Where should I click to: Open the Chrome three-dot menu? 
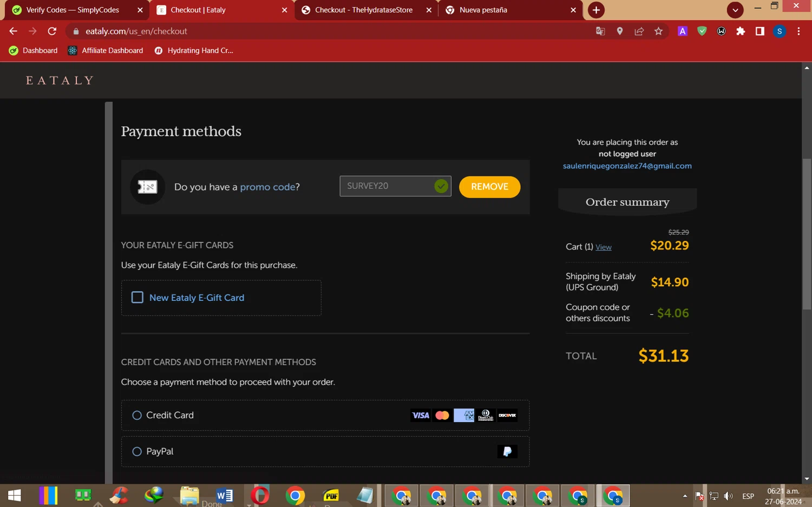pyautogui.click(x=798, y=31)
